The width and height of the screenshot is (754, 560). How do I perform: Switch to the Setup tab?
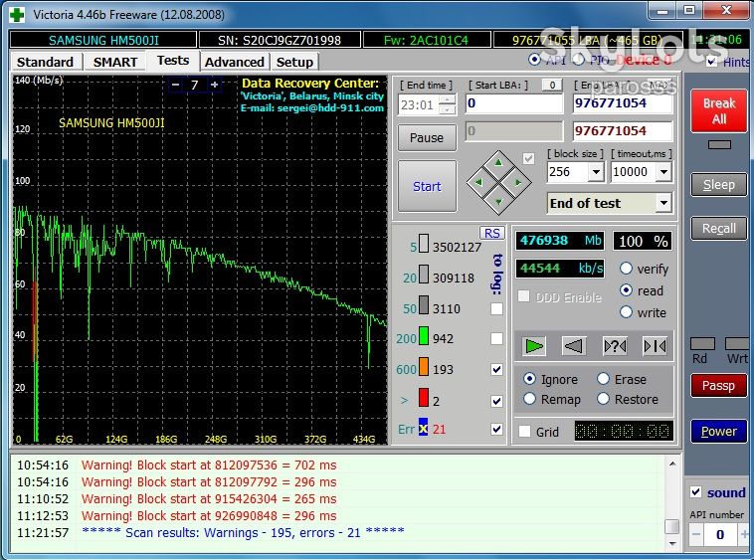point(294,62)
